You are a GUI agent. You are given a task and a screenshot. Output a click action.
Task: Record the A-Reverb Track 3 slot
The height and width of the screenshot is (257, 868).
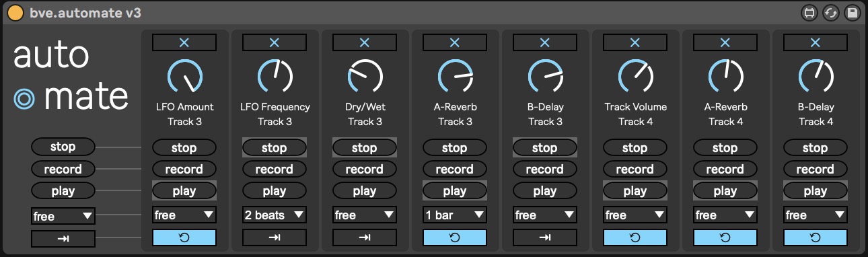pos(455,169)
